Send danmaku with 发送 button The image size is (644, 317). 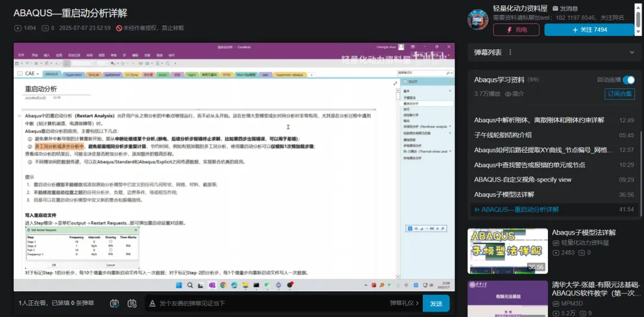click(436, 303)
